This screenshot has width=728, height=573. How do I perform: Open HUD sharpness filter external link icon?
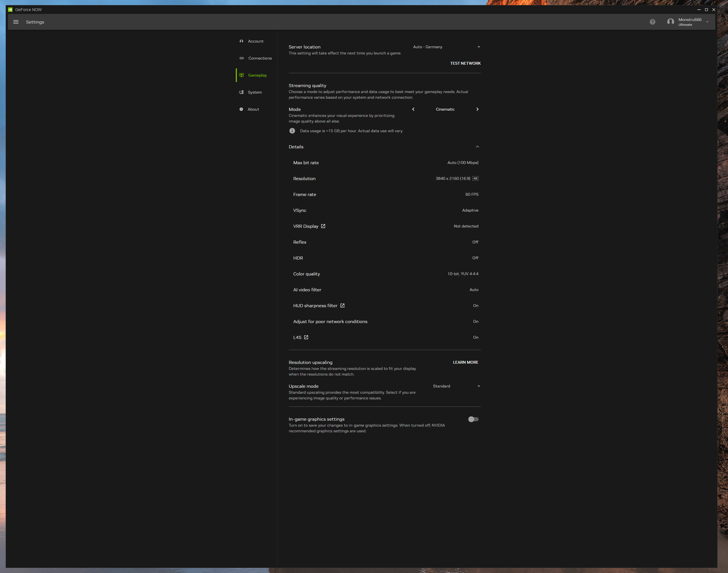342,306
